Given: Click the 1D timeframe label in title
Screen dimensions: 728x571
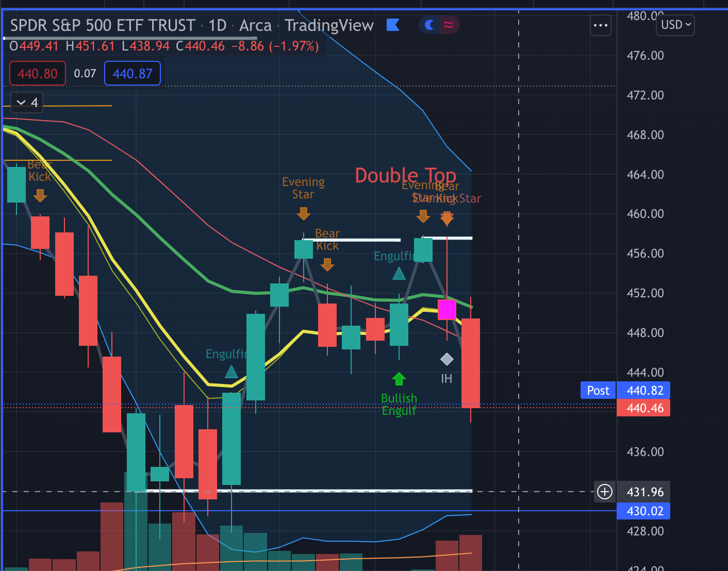Looking at the screenshot, I should (x=218, y=25).
